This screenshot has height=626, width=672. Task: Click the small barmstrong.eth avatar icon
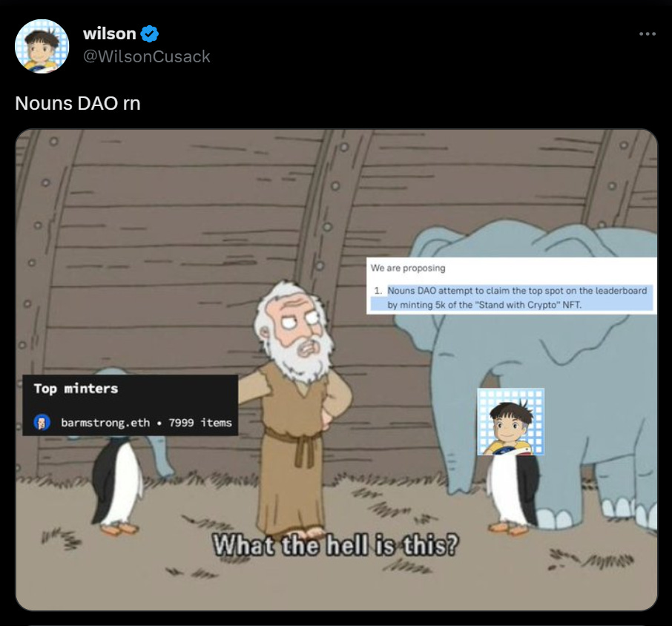42,423
